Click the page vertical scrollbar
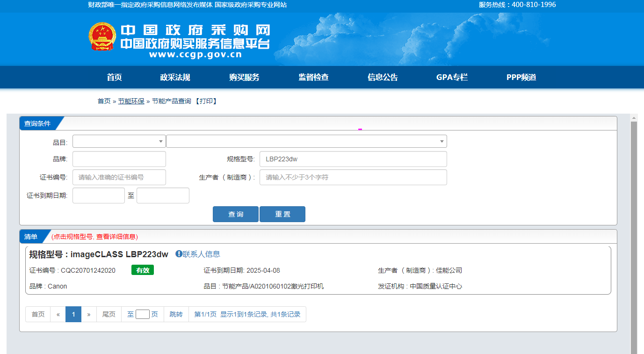Viewport: 644px width, 354px height. 634,234
